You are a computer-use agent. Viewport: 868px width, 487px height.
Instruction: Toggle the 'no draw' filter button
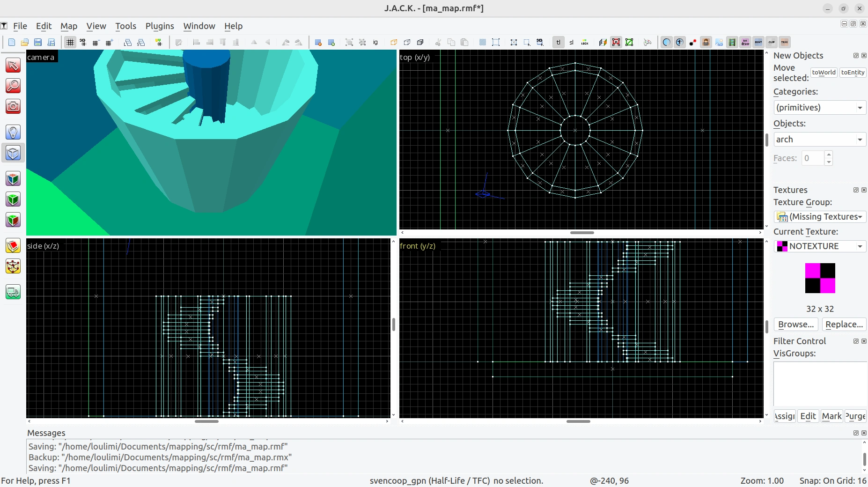tap(745, 42)
